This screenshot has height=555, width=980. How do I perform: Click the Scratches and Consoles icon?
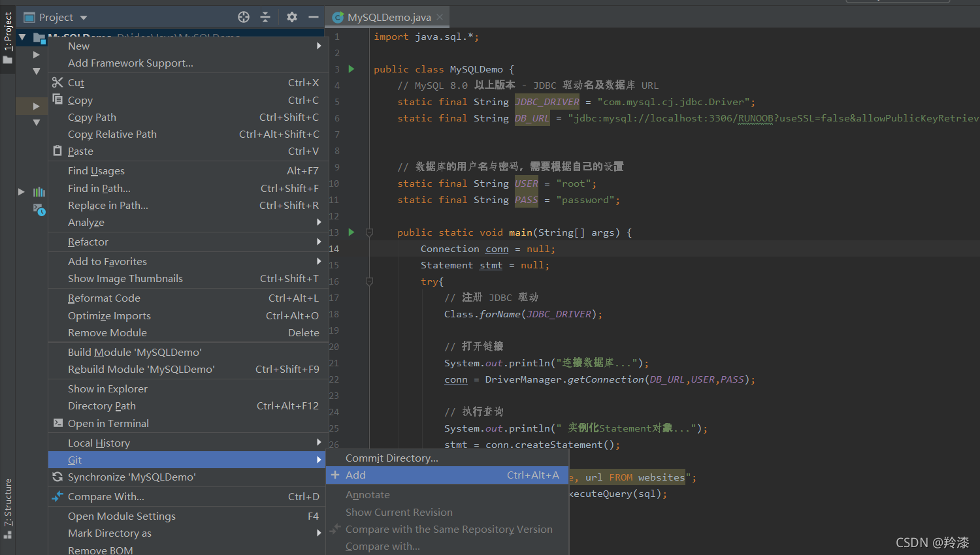pos(39,210)
